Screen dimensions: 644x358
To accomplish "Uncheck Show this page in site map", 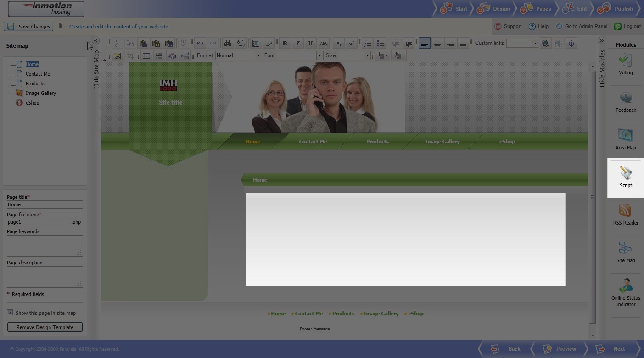I will [10, 313].
